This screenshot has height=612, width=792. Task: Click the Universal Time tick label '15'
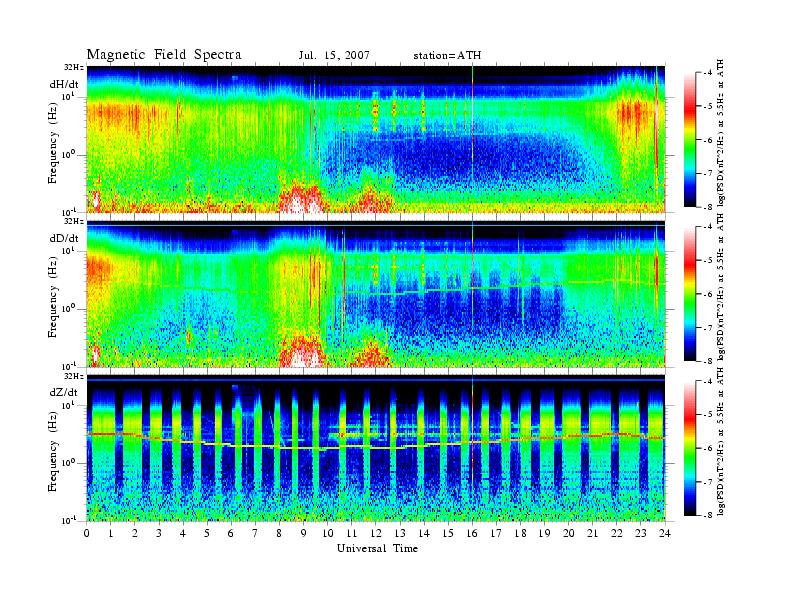point(448,533)
